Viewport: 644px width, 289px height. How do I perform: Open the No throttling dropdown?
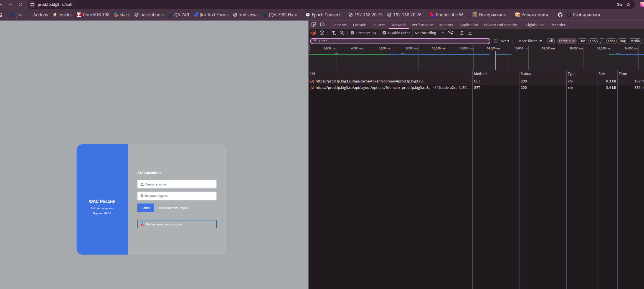(x=429, y=33)
